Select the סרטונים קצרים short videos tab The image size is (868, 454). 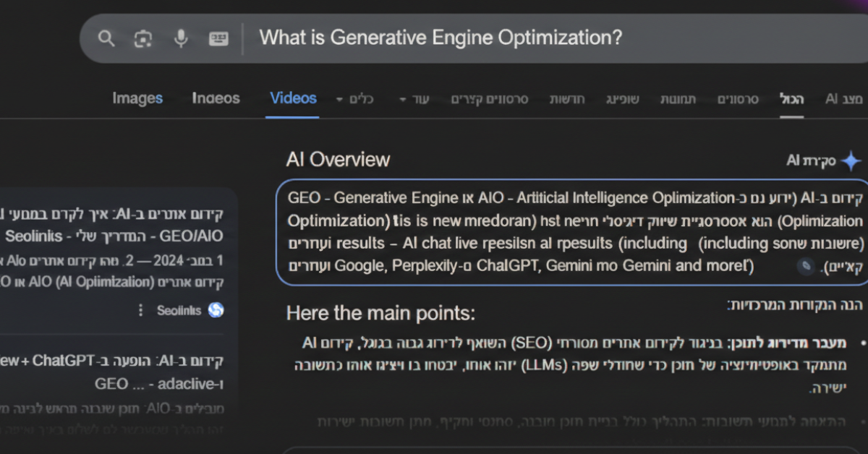490,99
